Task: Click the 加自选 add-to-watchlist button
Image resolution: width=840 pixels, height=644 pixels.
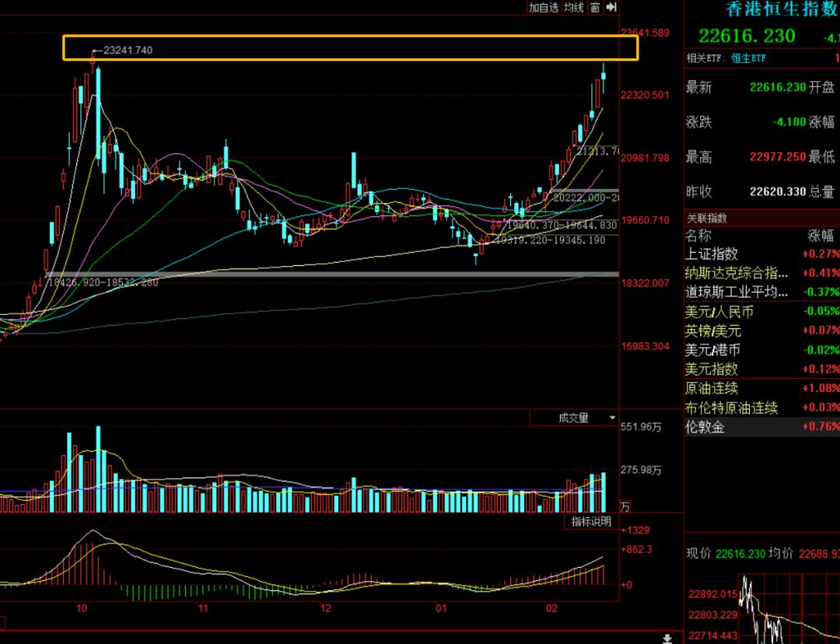Action: pos(544,8)
